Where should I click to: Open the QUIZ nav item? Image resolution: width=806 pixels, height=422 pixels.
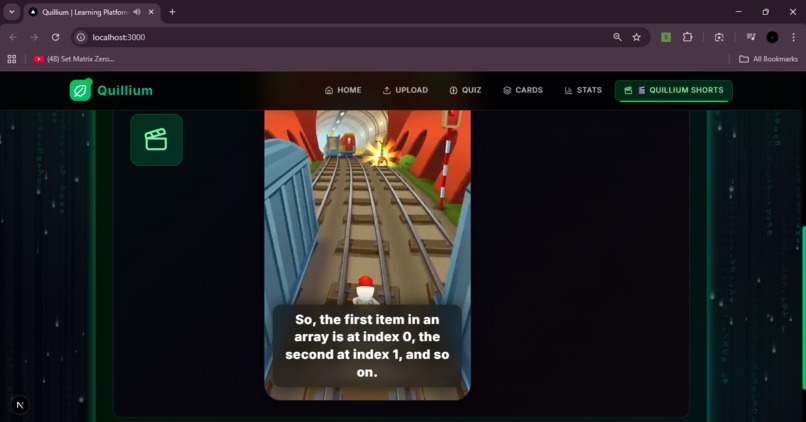[465, 90]
